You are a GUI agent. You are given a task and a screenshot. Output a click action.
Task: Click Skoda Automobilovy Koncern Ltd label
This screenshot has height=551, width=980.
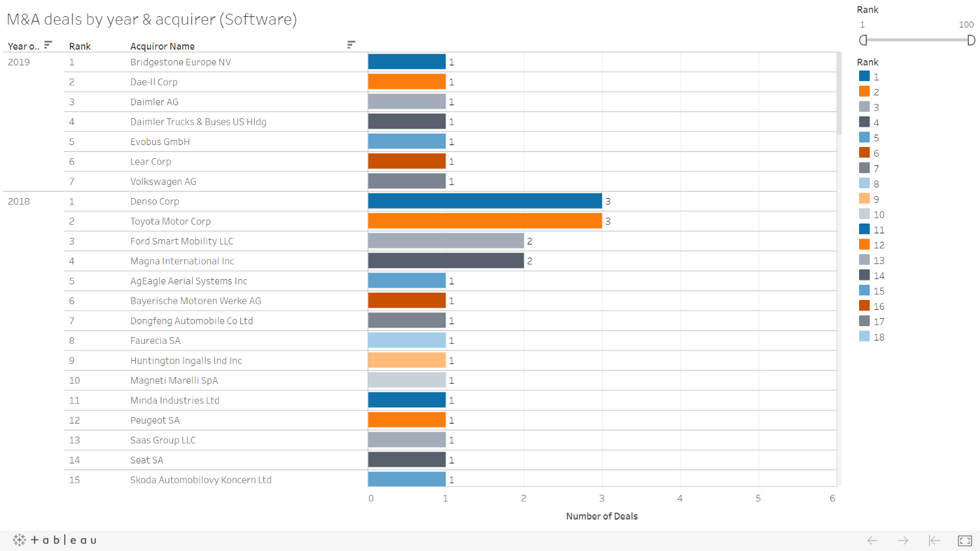click(201, 480)
